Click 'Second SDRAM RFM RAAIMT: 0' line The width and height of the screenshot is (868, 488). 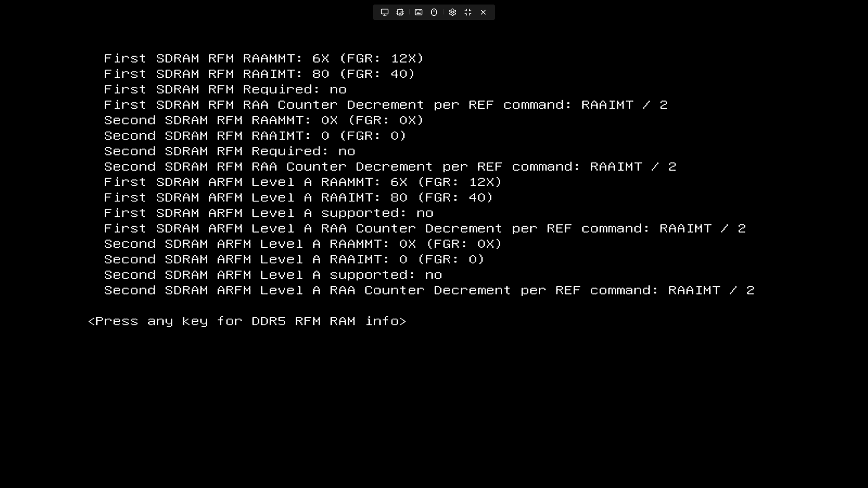(x=255, y=136)
